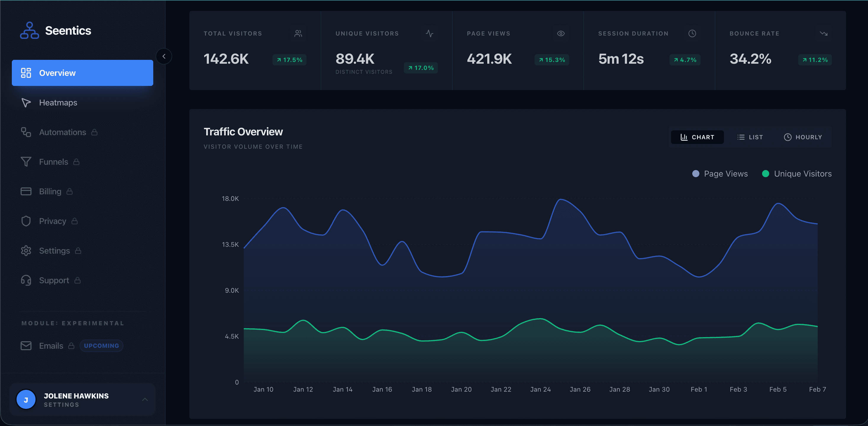The image size is (868, 426).
Task: Click the Privacy shield icon
Action: (x=26, y=221)
